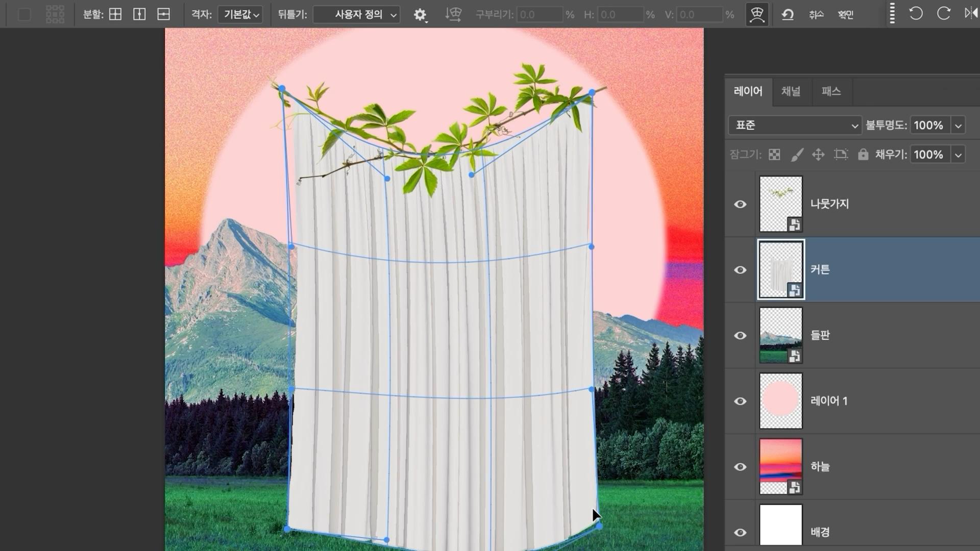980x551 pixels.
Task: Click the lock all layer icon
Action: tap(863, 155)
